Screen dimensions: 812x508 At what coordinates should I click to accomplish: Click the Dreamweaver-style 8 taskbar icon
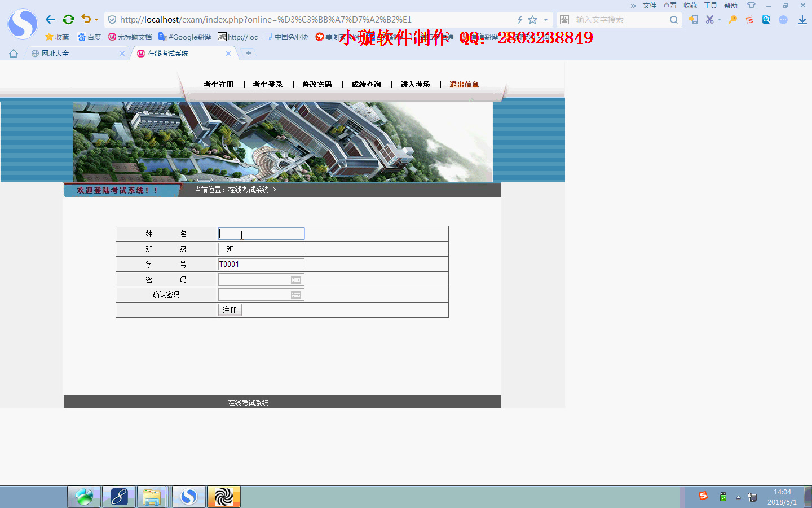click(x=119, y=497)
